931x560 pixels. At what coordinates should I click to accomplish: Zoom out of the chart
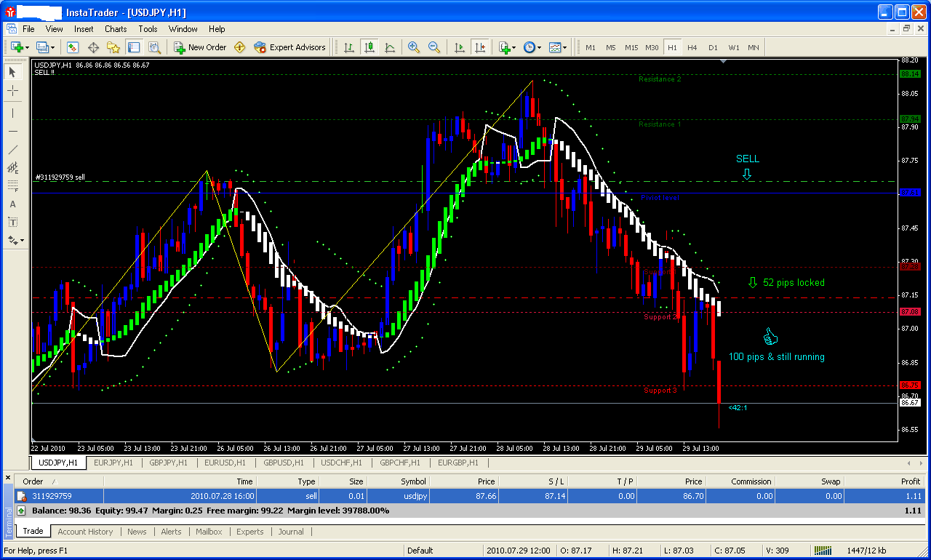(x=434, y=47)
